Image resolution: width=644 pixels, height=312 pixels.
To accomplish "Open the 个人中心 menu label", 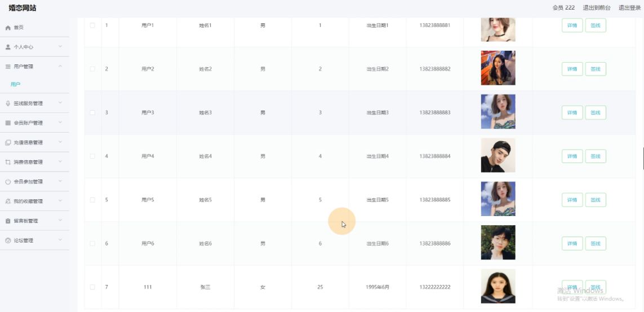I will pyautogui.click(x=24, y=47).
